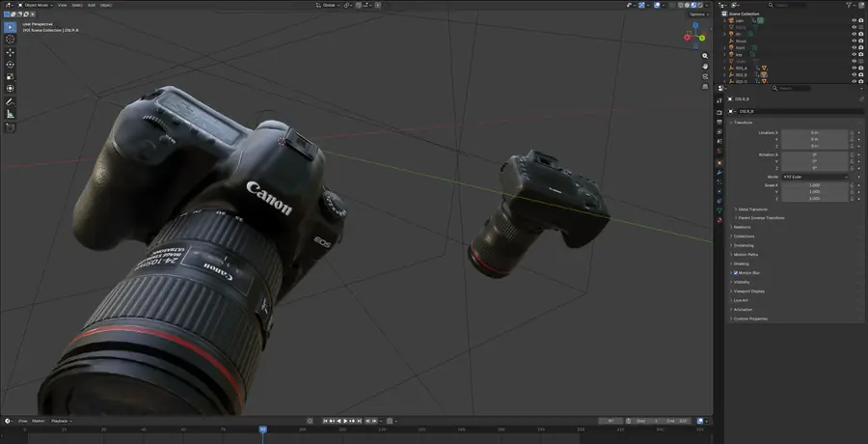The width and height of the screenshot is (868, 444).
Task: Select the Annotate tool
Action: pos(10,102)
